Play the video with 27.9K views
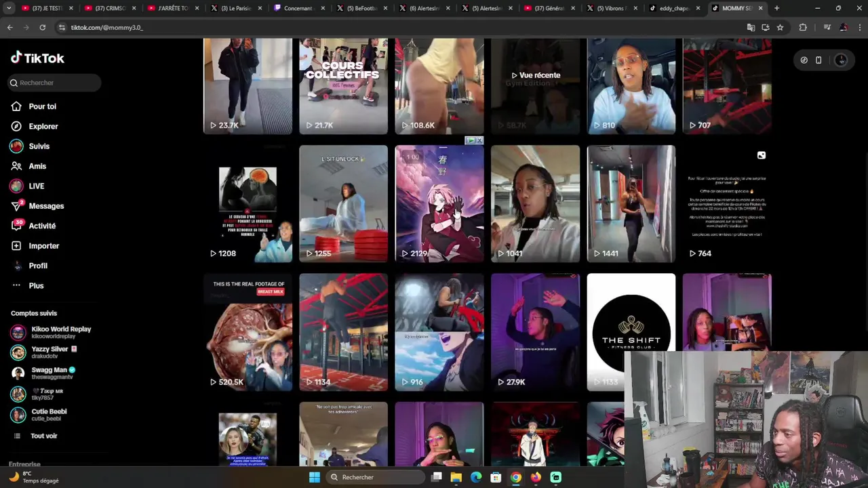868x488 pixels. tap(535, 332)
